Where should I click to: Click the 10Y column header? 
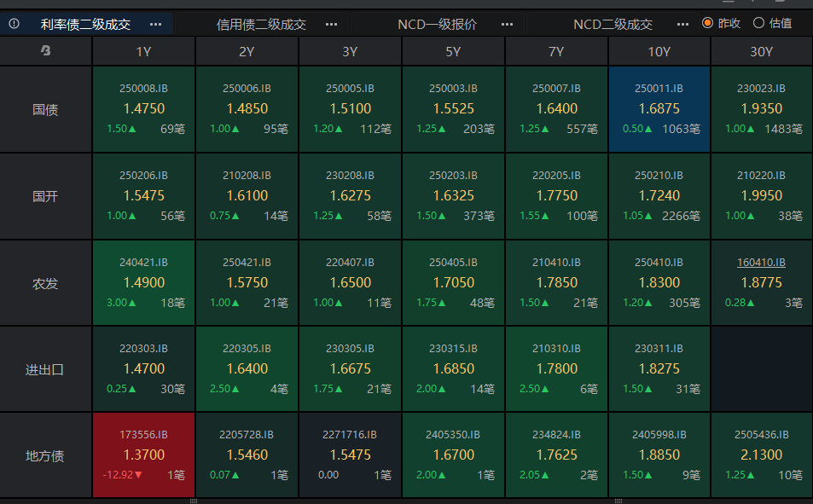[x=659, y=51]
